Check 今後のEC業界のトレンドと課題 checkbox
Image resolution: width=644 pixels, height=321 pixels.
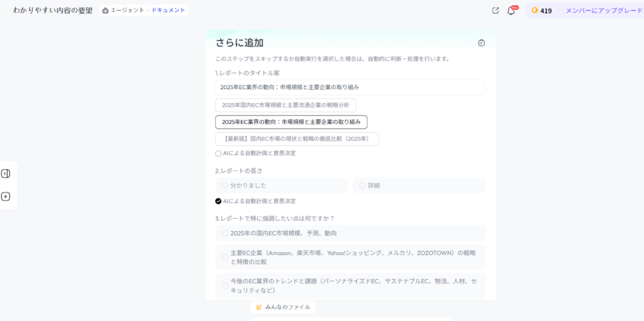click(225, 285)
